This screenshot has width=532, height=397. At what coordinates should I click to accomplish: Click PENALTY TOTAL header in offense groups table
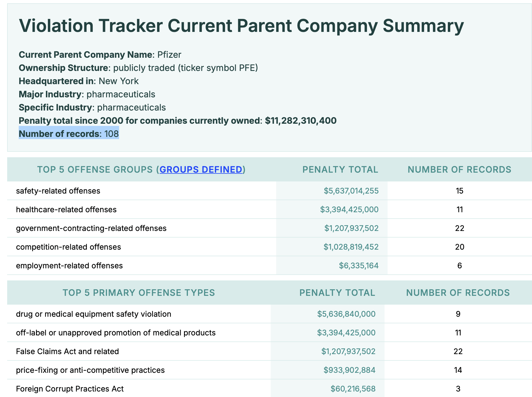tap(340, 169)
